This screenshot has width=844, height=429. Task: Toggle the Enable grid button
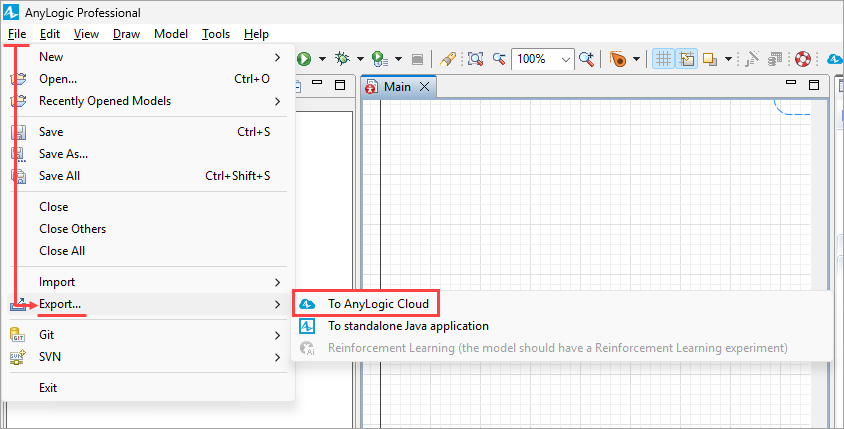pyautogui.click(x=664, y=59)
